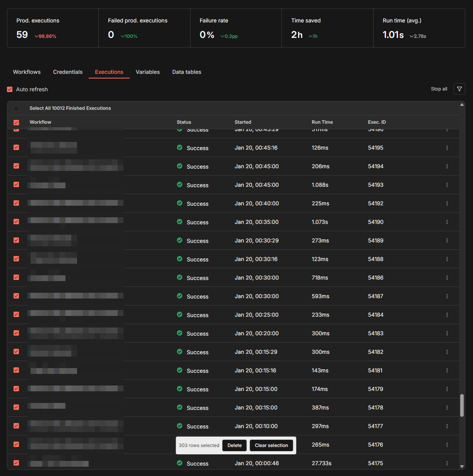Screen dimensions: 473x476
Task: Open the executions filter funnel icon
Action: [459, 89]
